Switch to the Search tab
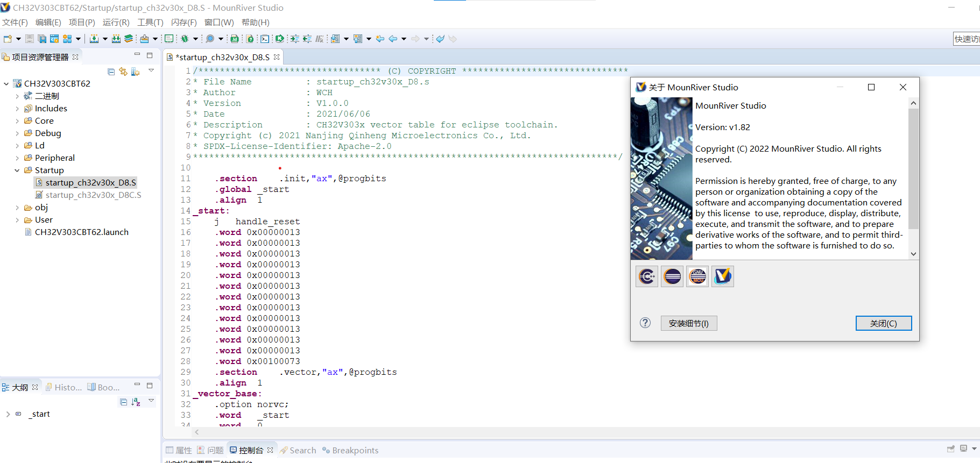The image size is (980, 463). point(298,450)
